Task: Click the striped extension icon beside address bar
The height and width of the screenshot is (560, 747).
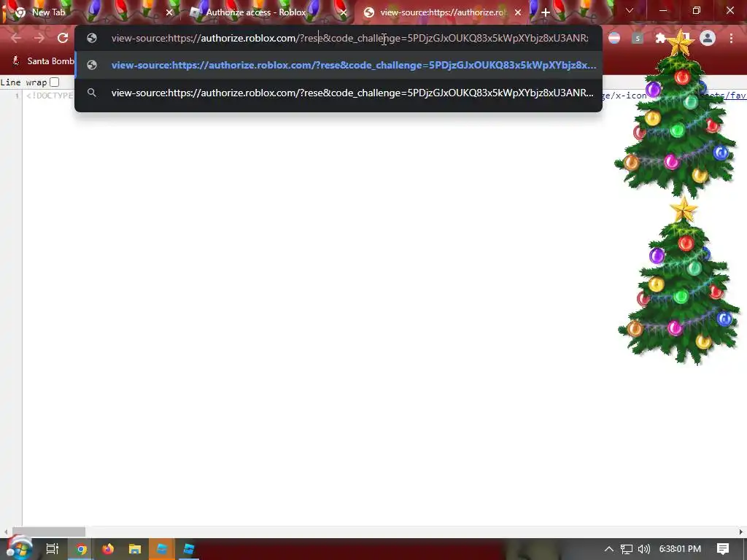Action: [x=614, y=38]
